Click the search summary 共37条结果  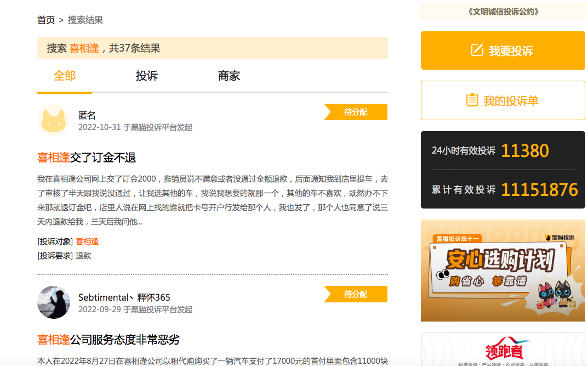coord(135,48)
